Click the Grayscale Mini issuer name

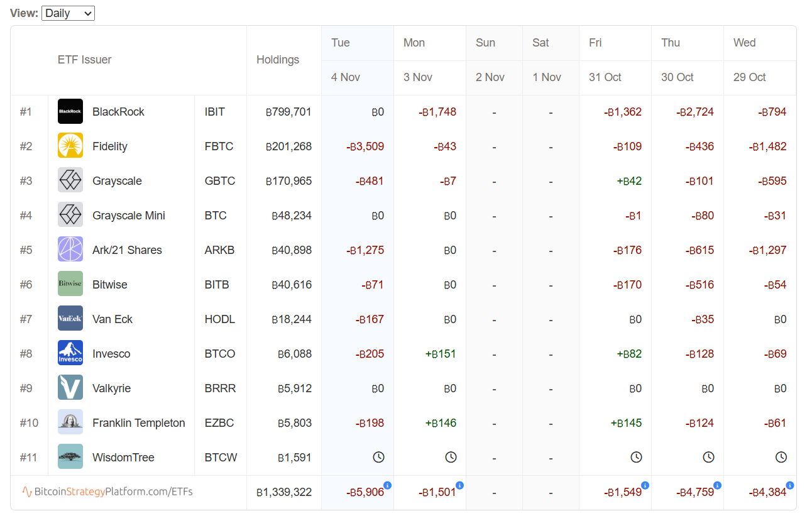(129, 216)
